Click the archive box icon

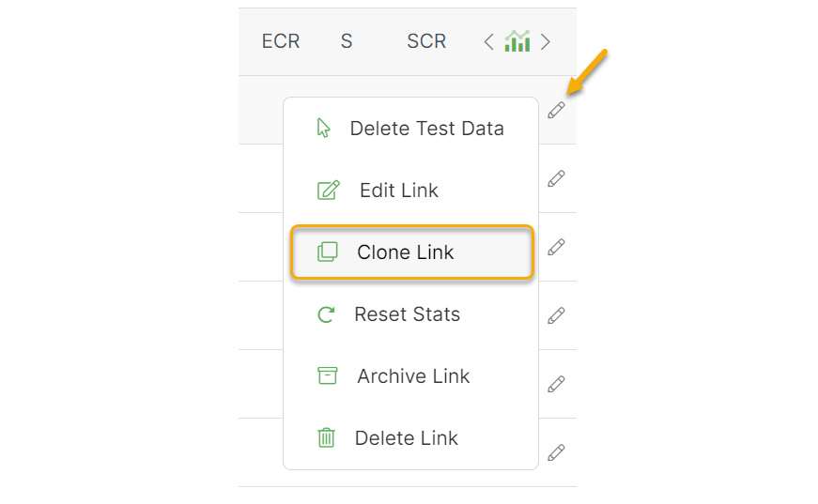[327, 376]
